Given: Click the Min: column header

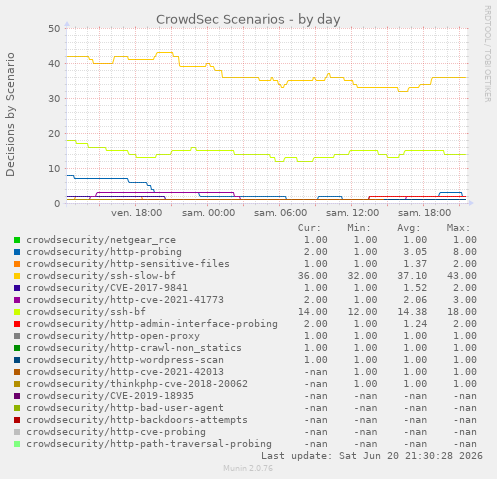Looking at the screenshot, I should (359, 228).
